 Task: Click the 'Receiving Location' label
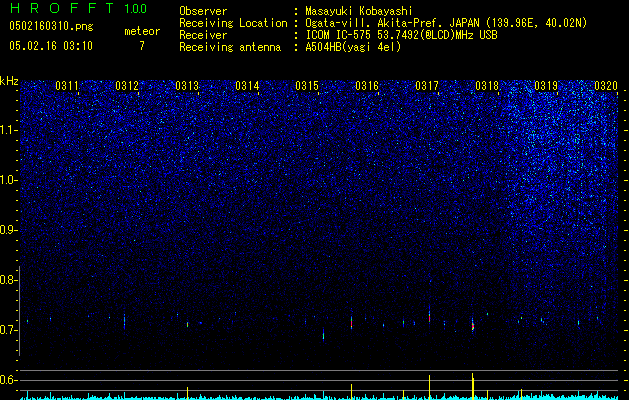click(x=233, y=23)
